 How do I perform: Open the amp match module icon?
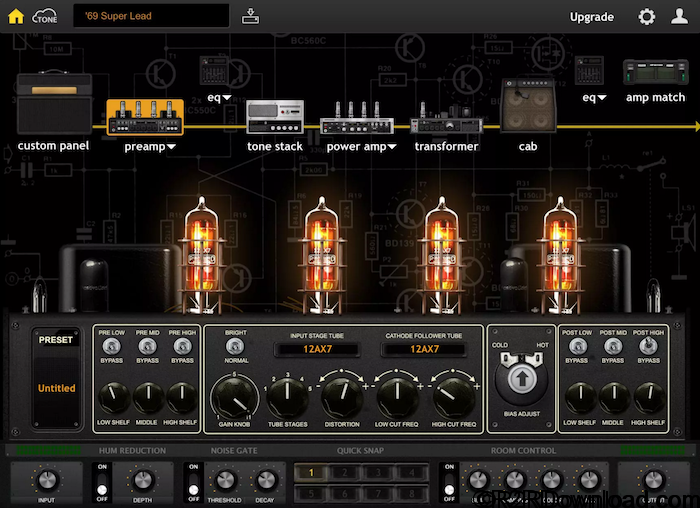pos(655,72)
